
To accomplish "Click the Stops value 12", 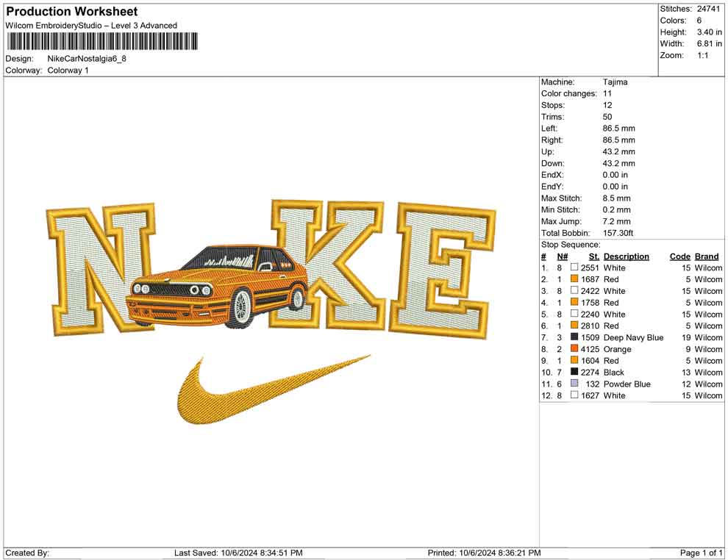I will coord(607,105).
